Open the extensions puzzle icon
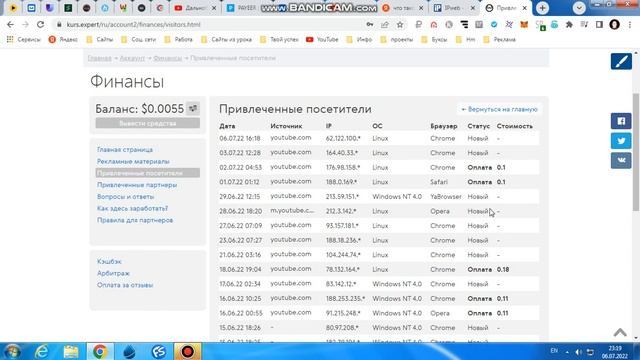The image size is (640, 360). (569, 24)
